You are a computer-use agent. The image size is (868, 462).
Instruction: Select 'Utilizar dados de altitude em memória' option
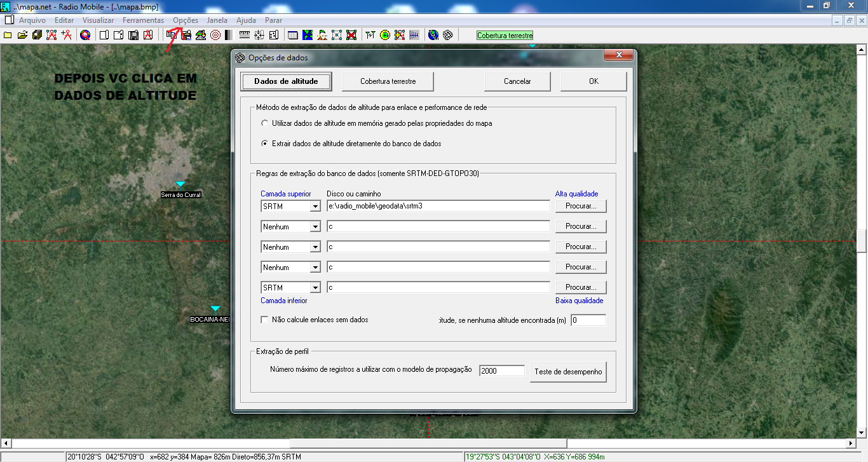265,123
